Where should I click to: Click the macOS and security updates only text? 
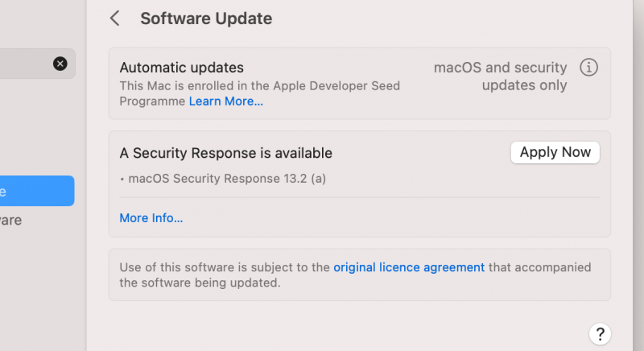[501, 76]
